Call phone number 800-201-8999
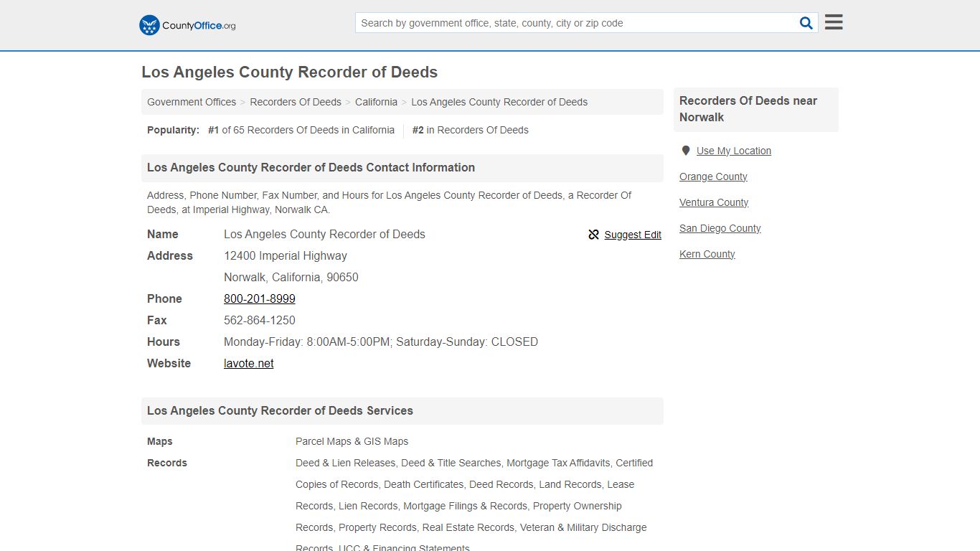980x551 pixels. tap(260, 298)
